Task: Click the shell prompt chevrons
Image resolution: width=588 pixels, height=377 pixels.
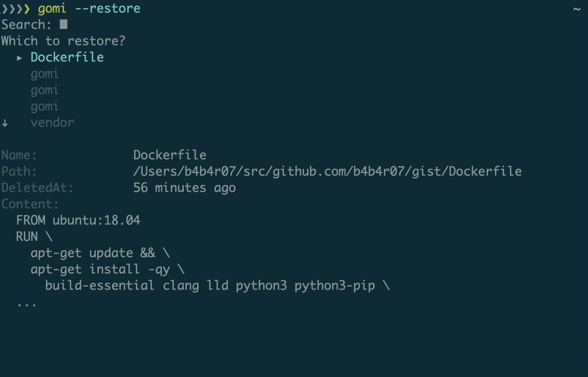Action: [x=15, y=9]
